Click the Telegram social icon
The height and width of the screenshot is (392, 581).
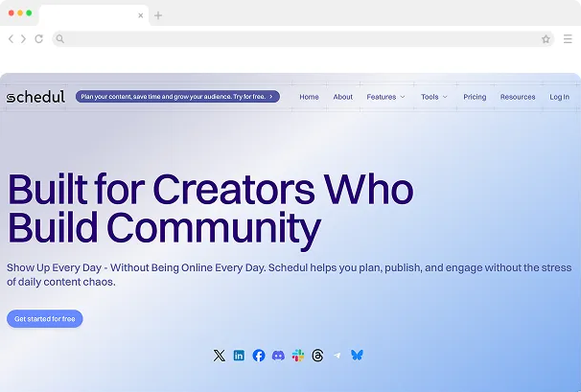(x=337, y=356)
